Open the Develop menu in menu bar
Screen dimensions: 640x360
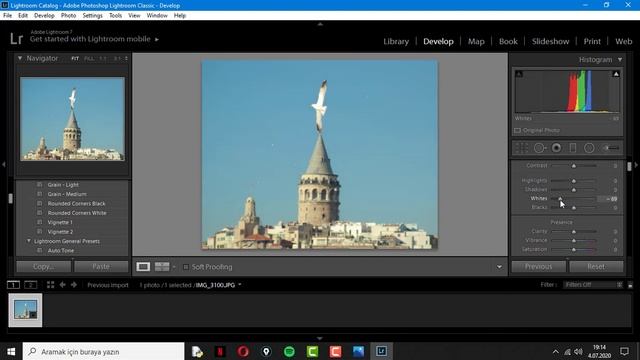tap(44, 16)
